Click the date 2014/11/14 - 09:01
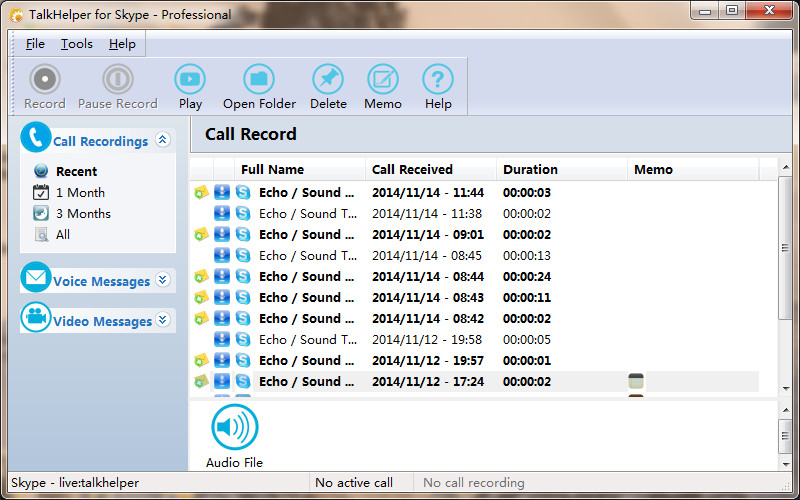This screenshot has height=500, width=800. pyautogui.click(x=428, y=235)
